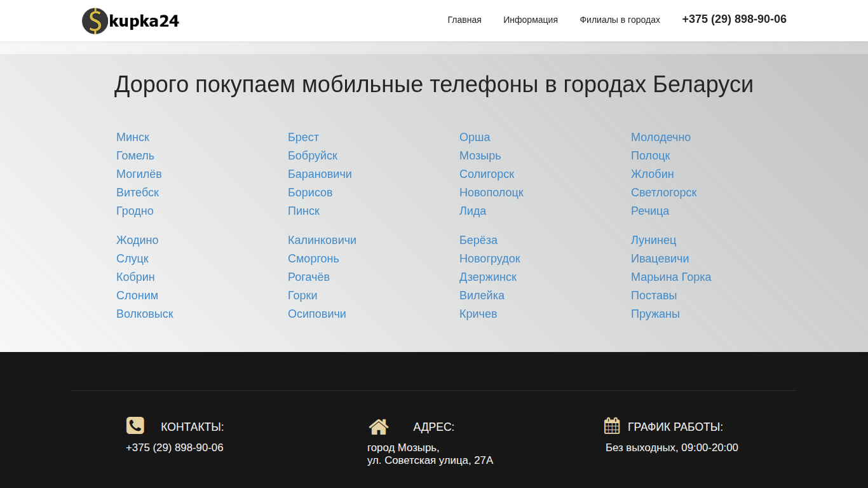The width and height of the screenshot is (868, 488).
Task: Click the Skupka24 logo
Action: pyautogui.click(x=130, y=21)
